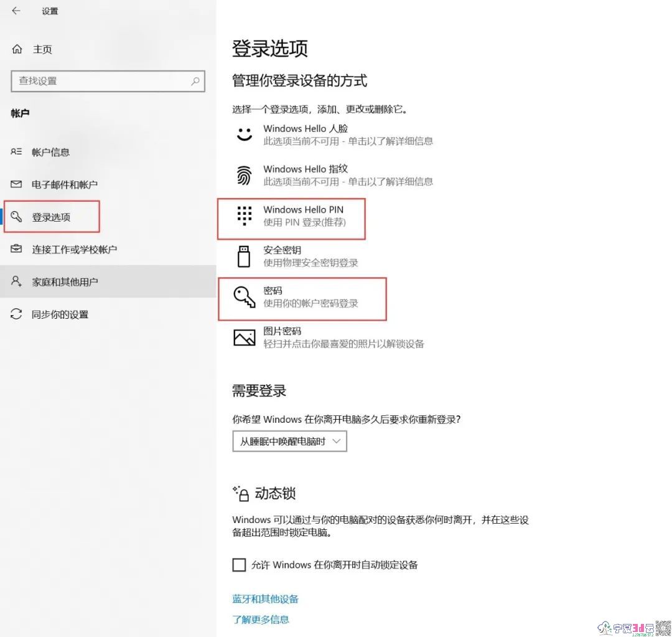Click the 查找设置 search field
This screenshot has height=637, width=672.
click(x=108, y=81)
